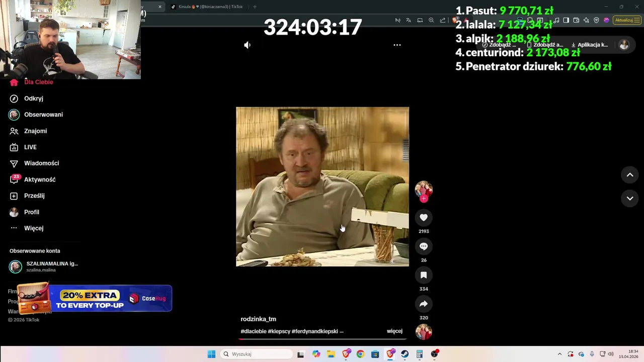The height and width of the screenshot is (362, 644).
Task: Expand the caption with więcej
Action: click(394, 331)
